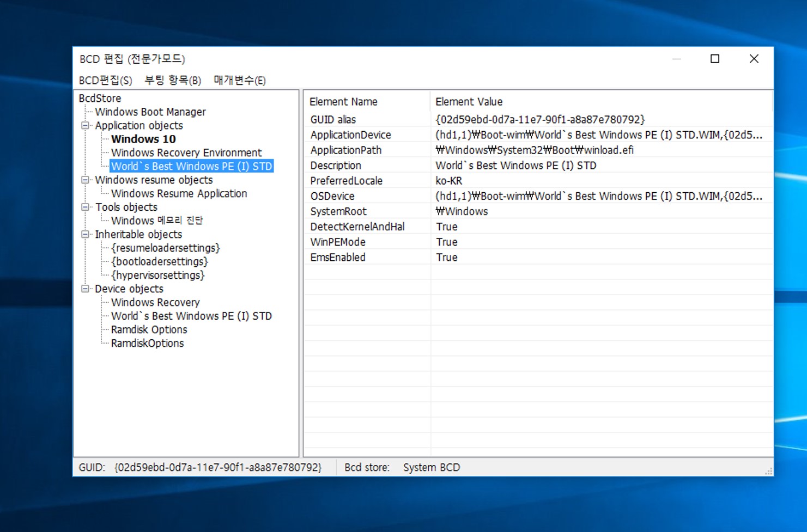This screenshot has height=532, width=807.
Task: Click the Application objects tree label
Action: [x=139, y=126]
